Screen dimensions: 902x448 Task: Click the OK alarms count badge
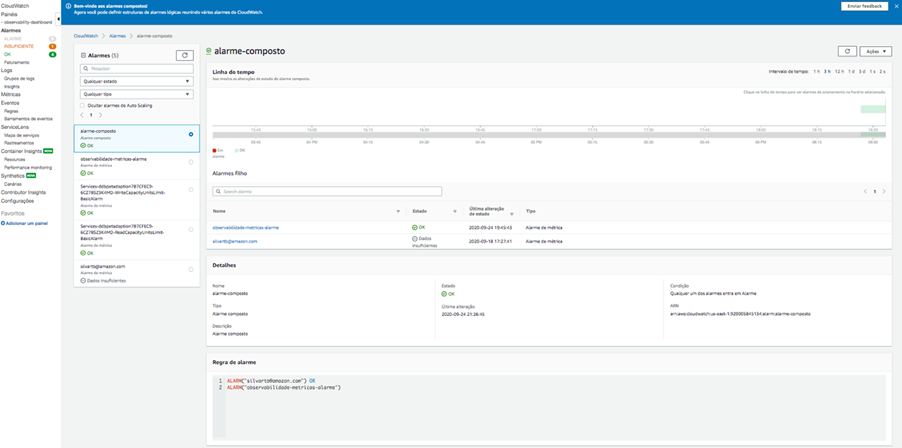coord(52,54)
